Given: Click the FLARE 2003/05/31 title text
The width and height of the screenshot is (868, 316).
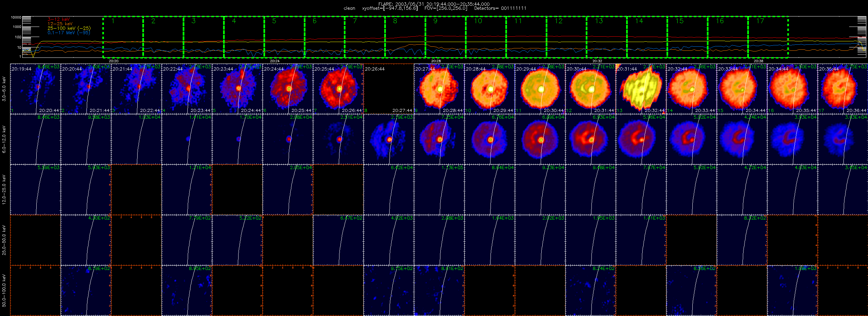Looking at the screenshot, I should point(434,4).
